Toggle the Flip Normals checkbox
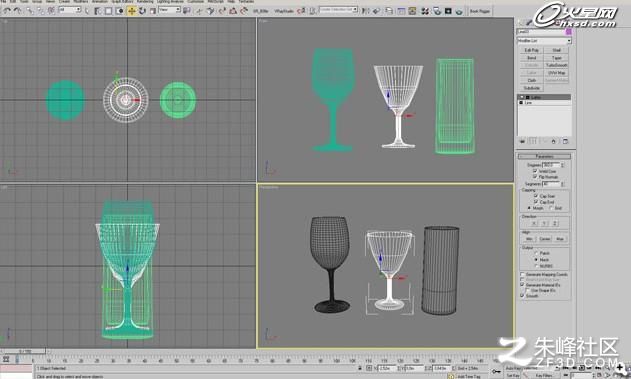This screenshot has width=631, height=379. pyautogui.click(x=535, y=176)
